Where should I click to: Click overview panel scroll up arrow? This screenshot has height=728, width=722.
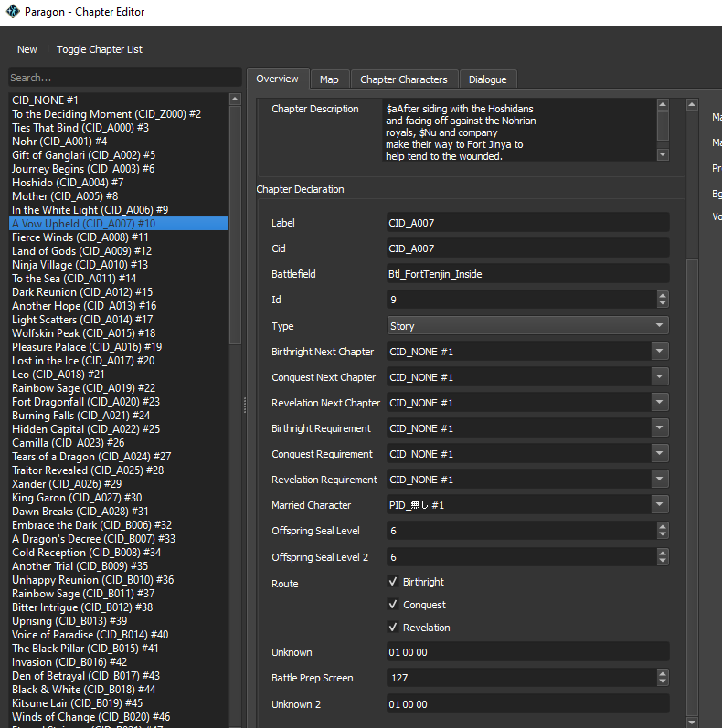point(692,104)
